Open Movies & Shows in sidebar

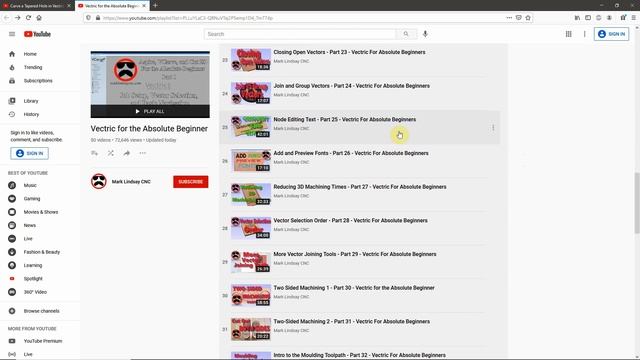coord(40,212)
